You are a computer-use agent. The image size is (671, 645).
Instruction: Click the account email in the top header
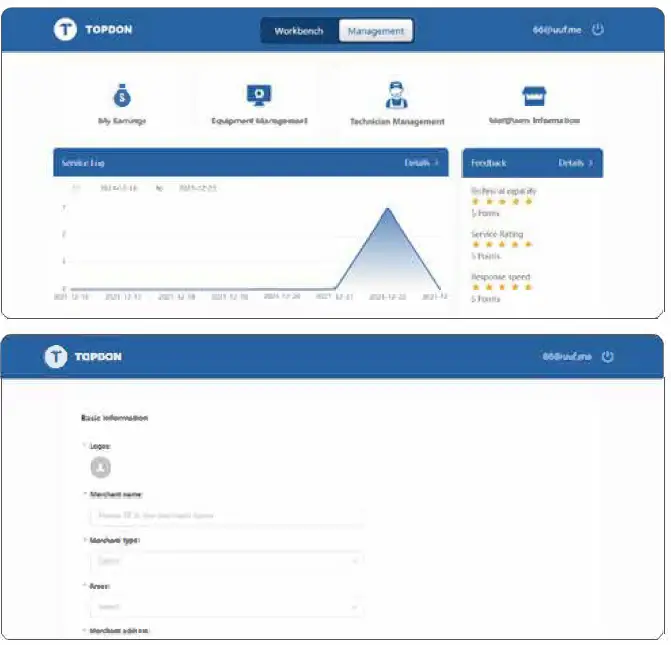coord(557,30)
